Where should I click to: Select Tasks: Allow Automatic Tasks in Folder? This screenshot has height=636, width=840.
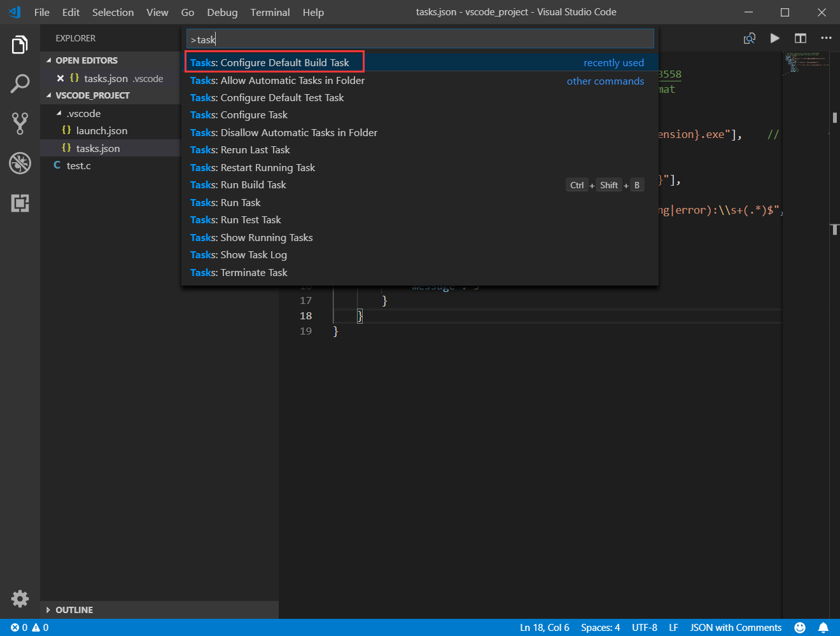click(420, 80)
